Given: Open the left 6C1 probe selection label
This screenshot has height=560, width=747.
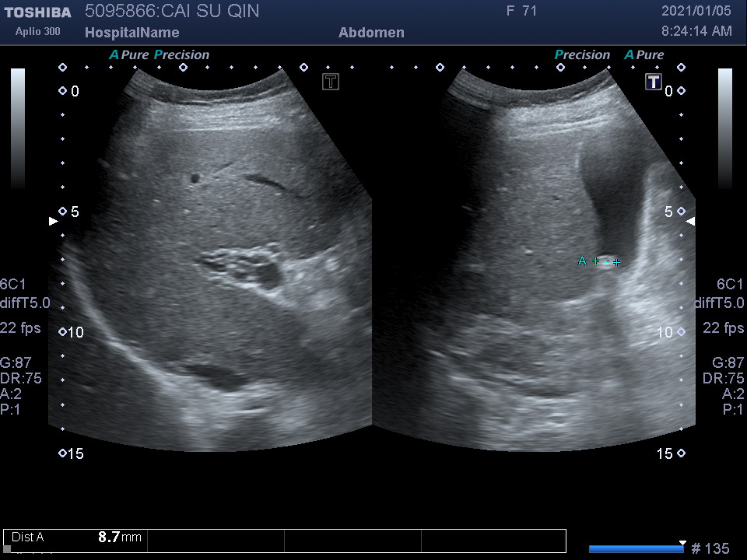Looking at the screenshot, I should click(x=15, y=285).
